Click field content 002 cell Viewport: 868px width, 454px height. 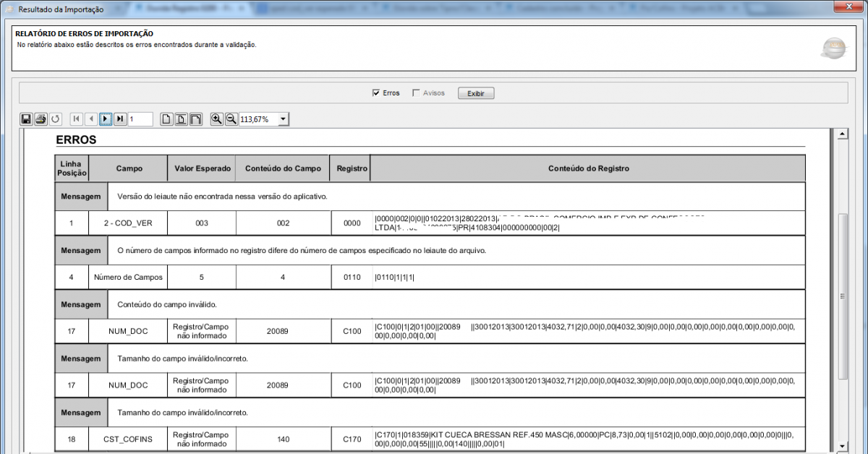point(283,223)
